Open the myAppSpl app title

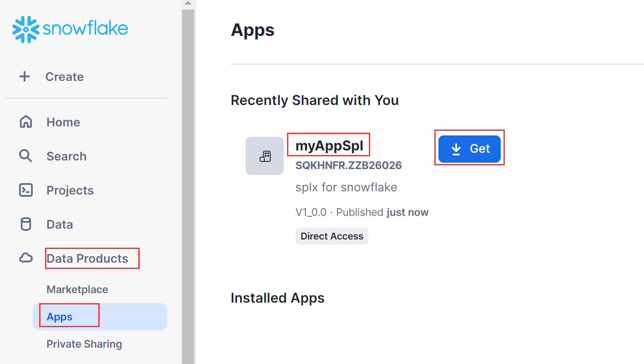click(x=329, y=146)
